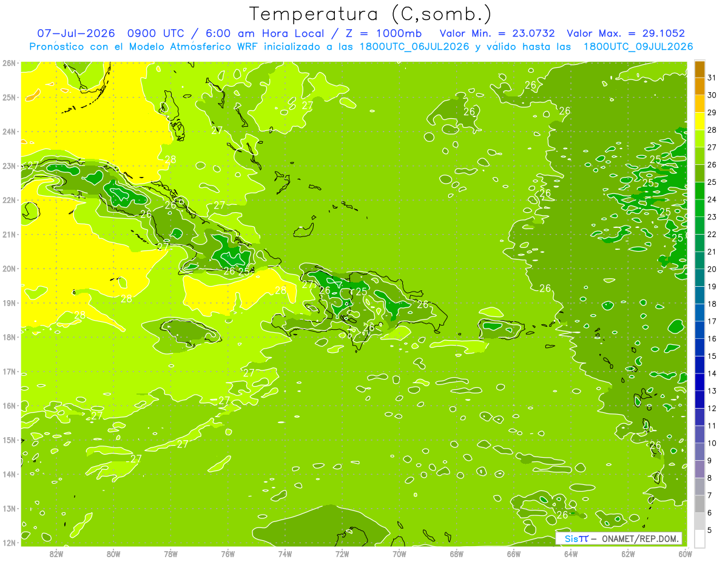This screenshot has width=728, height=562.
Task: Click the gray legend swatch between 7 and 8
Action: pos(699,487)
